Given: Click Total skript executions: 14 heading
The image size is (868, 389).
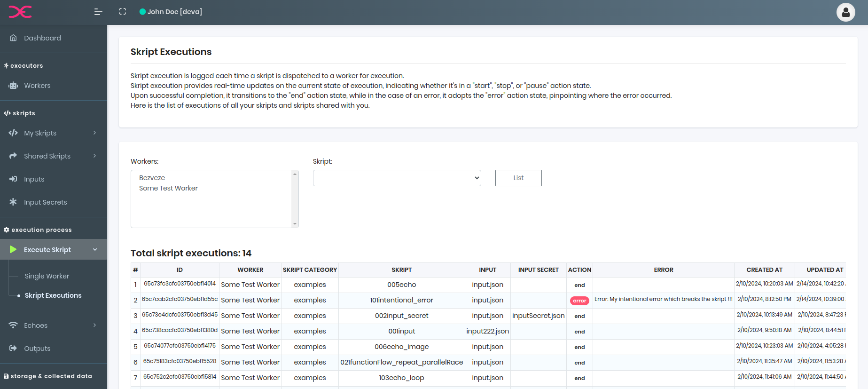Looking at the screenshot, I should [x=191, y=253].
